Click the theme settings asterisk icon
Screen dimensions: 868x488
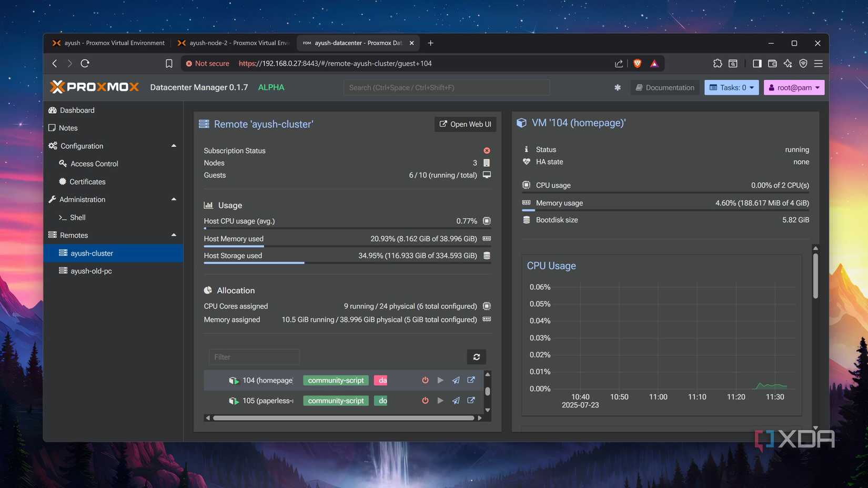click(618, 87)
